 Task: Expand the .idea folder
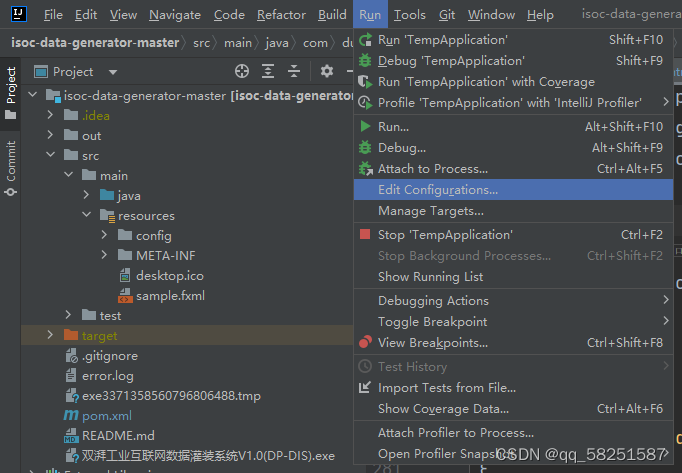pos(50,115)
